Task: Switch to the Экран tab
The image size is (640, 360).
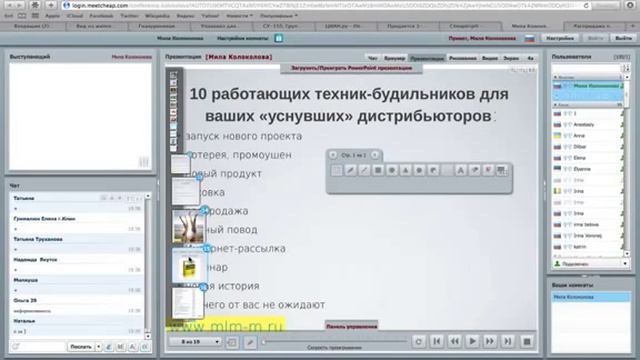Action: pyautogui.click(x=511, y=58)
